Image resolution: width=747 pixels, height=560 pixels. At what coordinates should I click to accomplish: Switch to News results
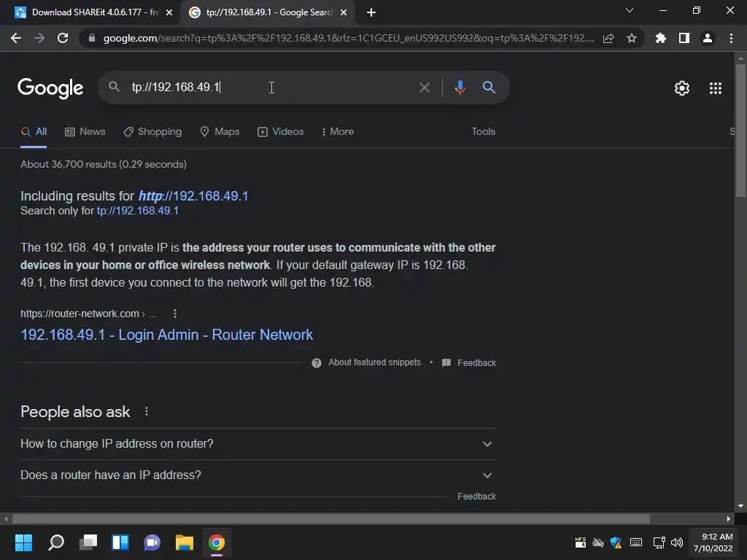[x=85, y=131]
